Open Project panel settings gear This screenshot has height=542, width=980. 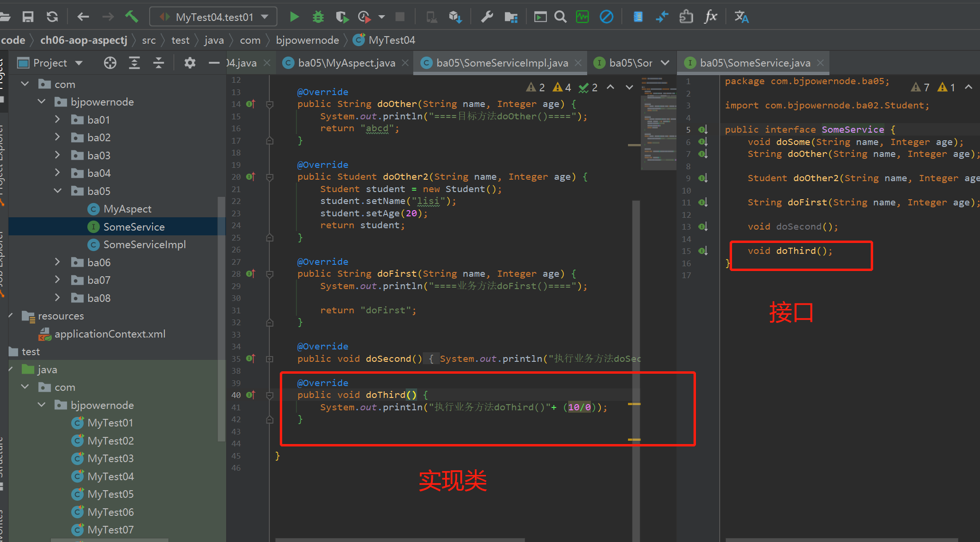(x=190, y=63)
